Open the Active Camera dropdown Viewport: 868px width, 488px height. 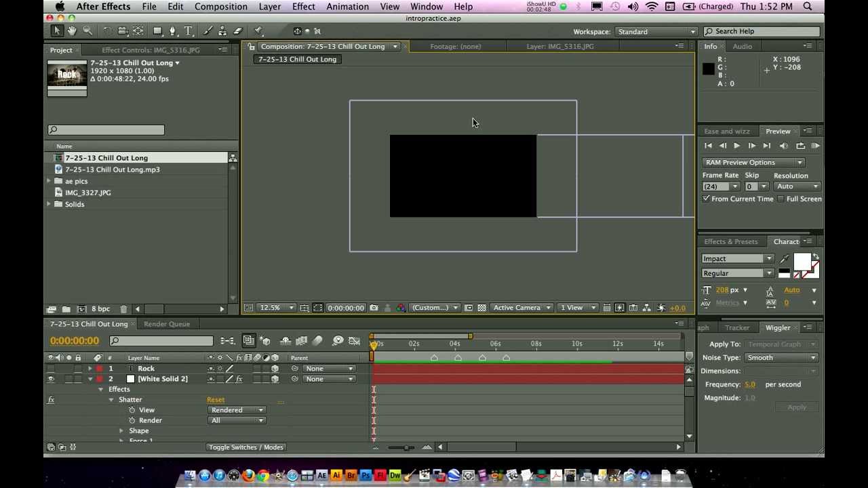pos(521,308)
